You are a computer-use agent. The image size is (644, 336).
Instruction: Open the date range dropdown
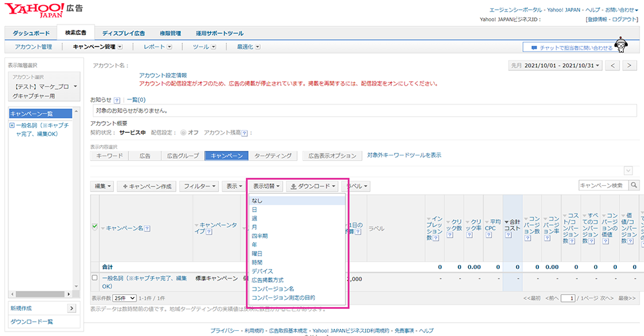pos(555,65)
